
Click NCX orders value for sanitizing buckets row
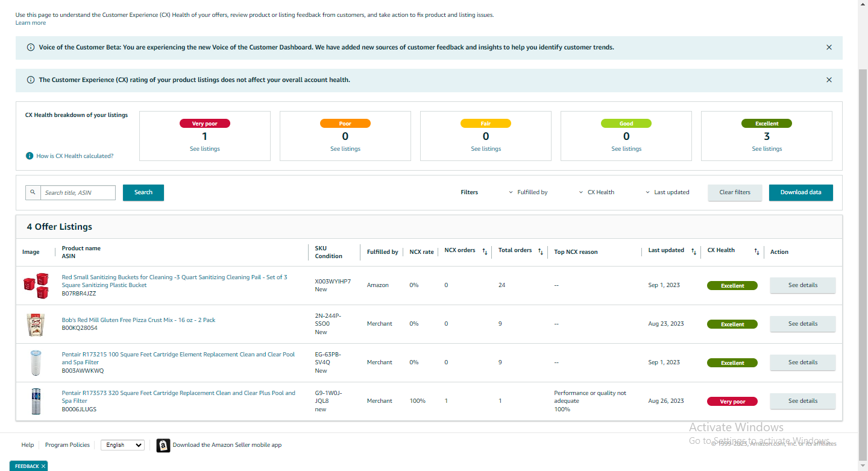pos(446,285)
